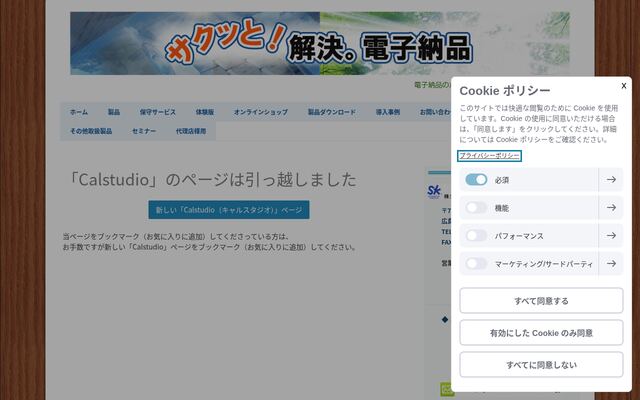This screenshot has height=400, width=640.
Task: Open the 製品ダウンロード menu item
Action: (332, 112)
